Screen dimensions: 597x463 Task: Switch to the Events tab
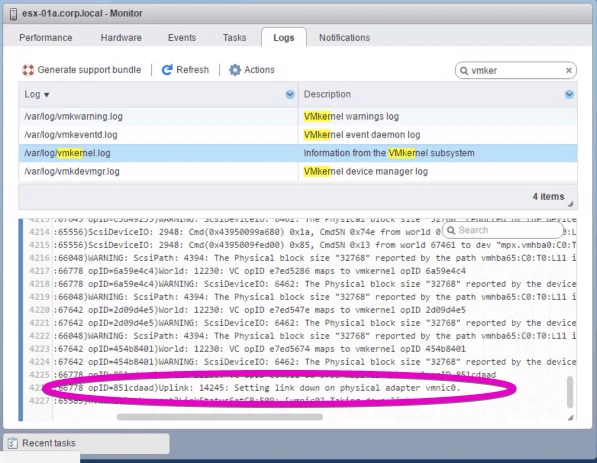(x=182, y=38)
